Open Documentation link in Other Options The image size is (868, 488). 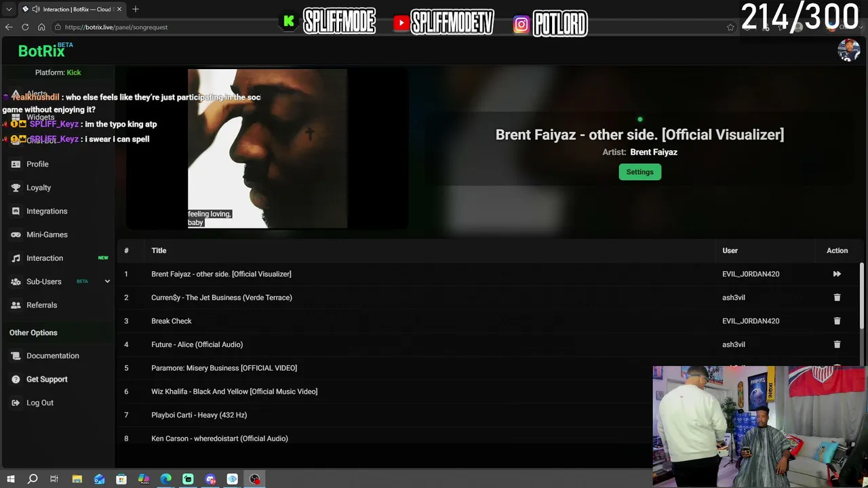point(53,356)
